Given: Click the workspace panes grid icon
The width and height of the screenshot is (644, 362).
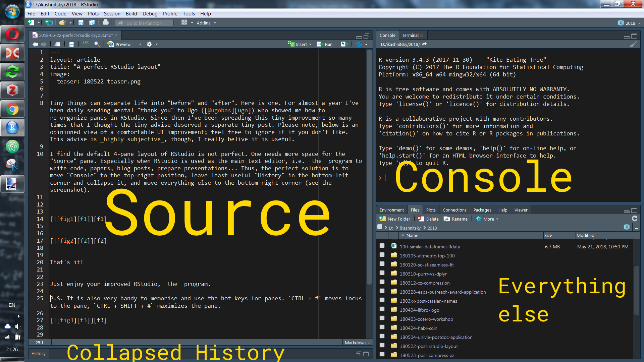Looking at the screenshot, I should 184,23.
